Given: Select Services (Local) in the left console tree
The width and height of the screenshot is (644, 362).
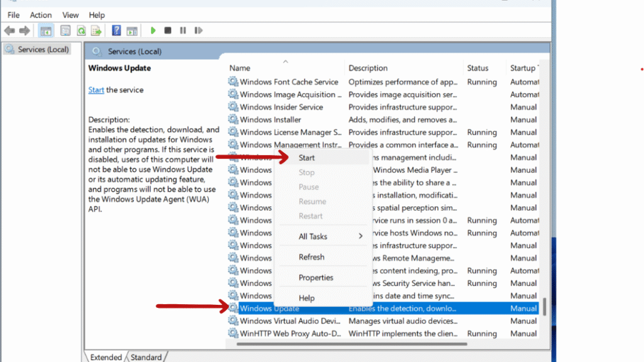Looking at the screenshot, I should coord(36,49).
